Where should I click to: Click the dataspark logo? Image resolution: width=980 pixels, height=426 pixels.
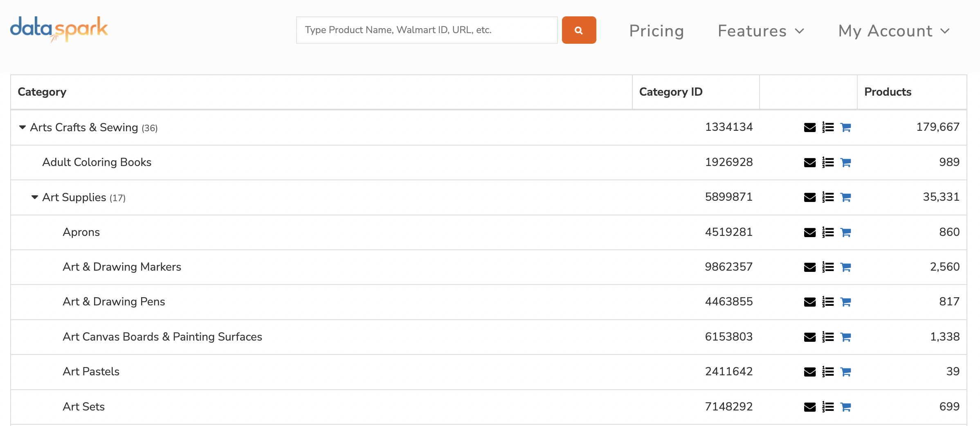[59, 29]
